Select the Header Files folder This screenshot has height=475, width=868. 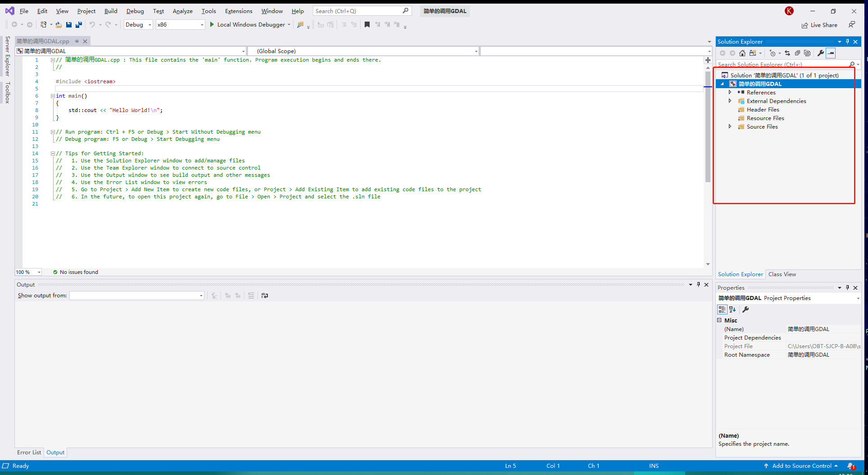pos(763,109)
